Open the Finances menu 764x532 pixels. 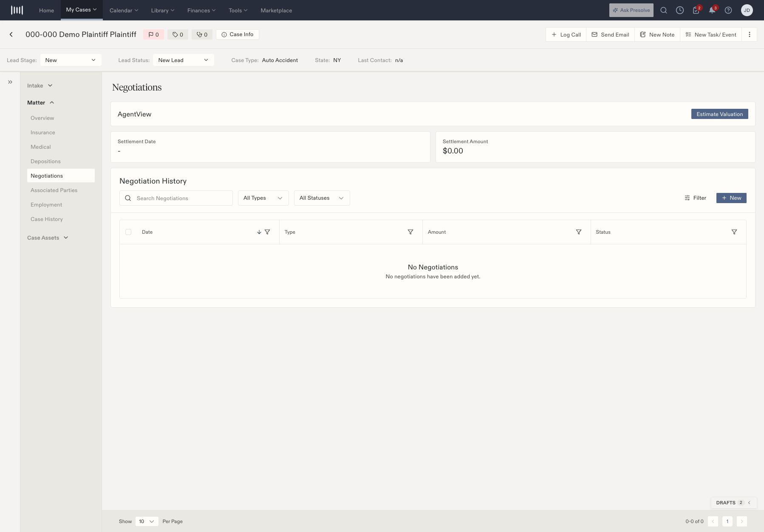point(201,10)
